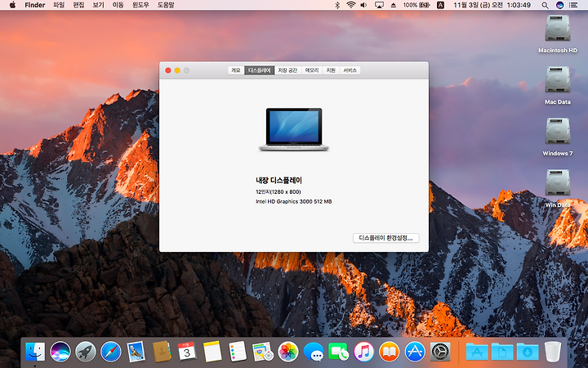
Task: Open the 이동 menu
Action: coord(118,5)
